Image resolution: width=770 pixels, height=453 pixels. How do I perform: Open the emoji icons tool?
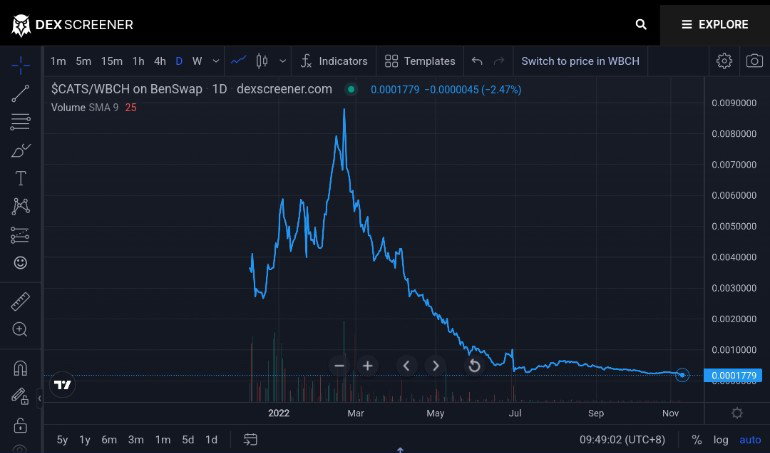[20, 263]
